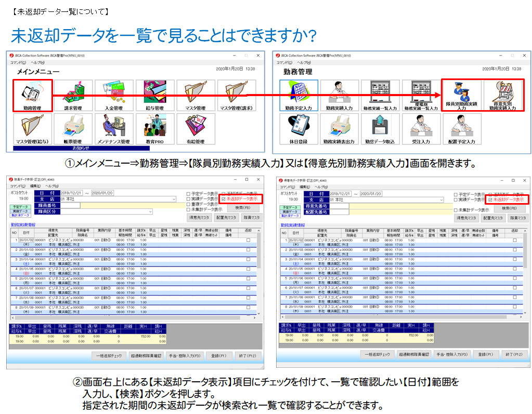Toggle 未返却データ表示 checkbox in 隊員データ window
532x414 pixels.
[x=224, y=199]
